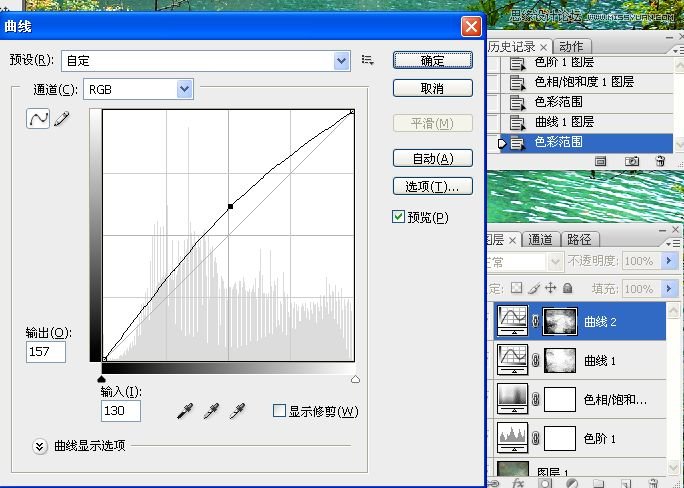
Task: Select 色阶 1 layer mask thumbnail
Action: 560,438
